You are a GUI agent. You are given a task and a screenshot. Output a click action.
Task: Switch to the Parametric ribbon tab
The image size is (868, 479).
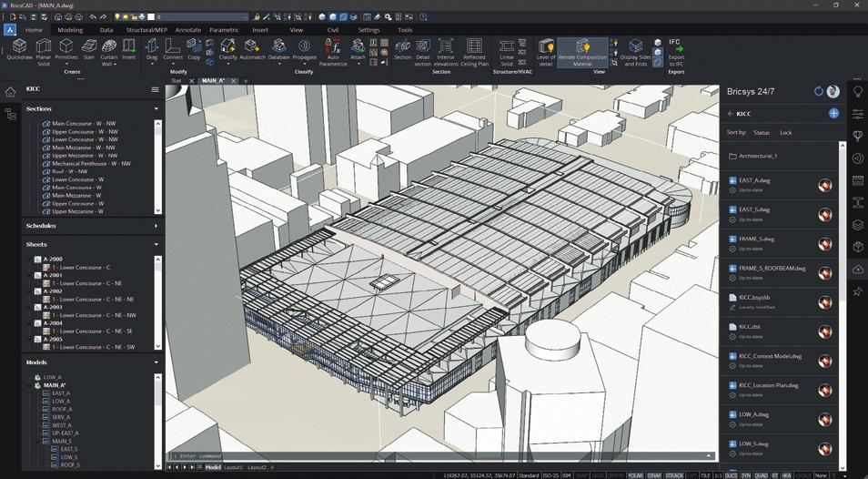coord(224,30)
